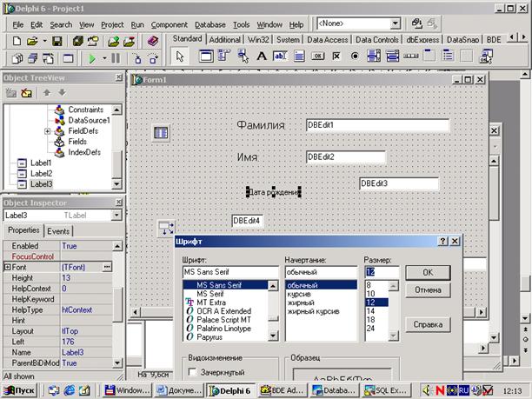Pick the arrow pointer selection tool

180,56
